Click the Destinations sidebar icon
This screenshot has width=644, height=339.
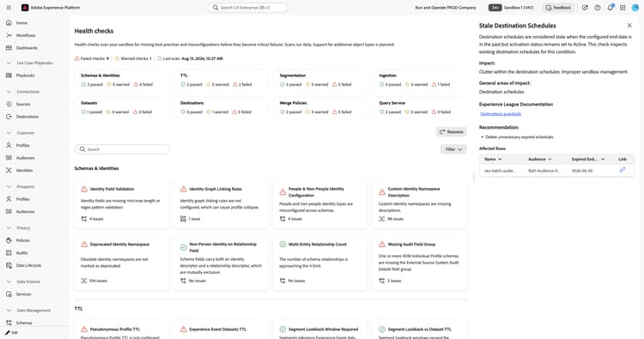pos(9,117)
